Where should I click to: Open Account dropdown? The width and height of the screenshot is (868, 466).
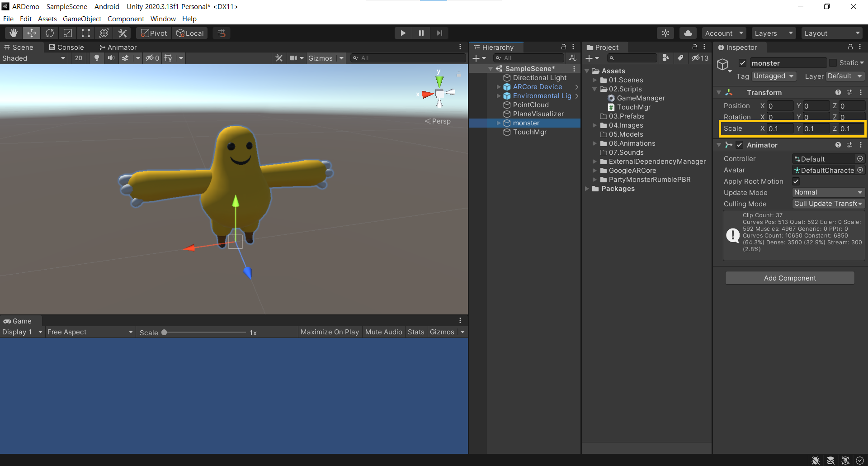[724, 33]
